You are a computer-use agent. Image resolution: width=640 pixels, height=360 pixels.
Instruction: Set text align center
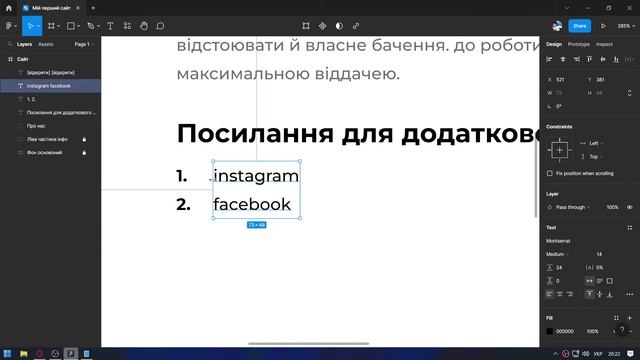click(x=560, y=294)
